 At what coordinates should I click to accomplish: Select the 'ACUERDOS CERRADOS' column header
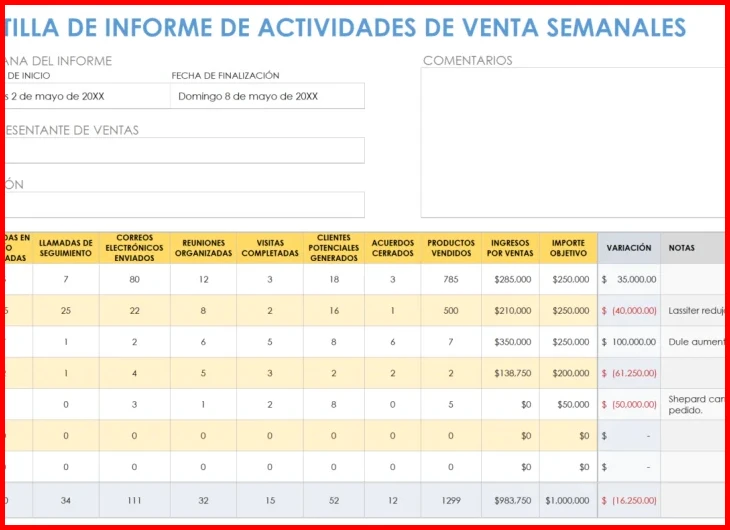[x=392, y=248]
